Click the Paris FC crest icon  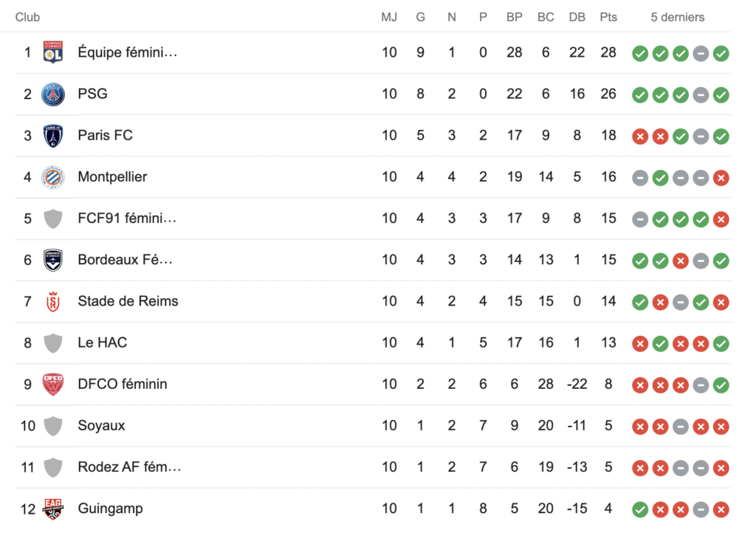click(x=53, y=135)
